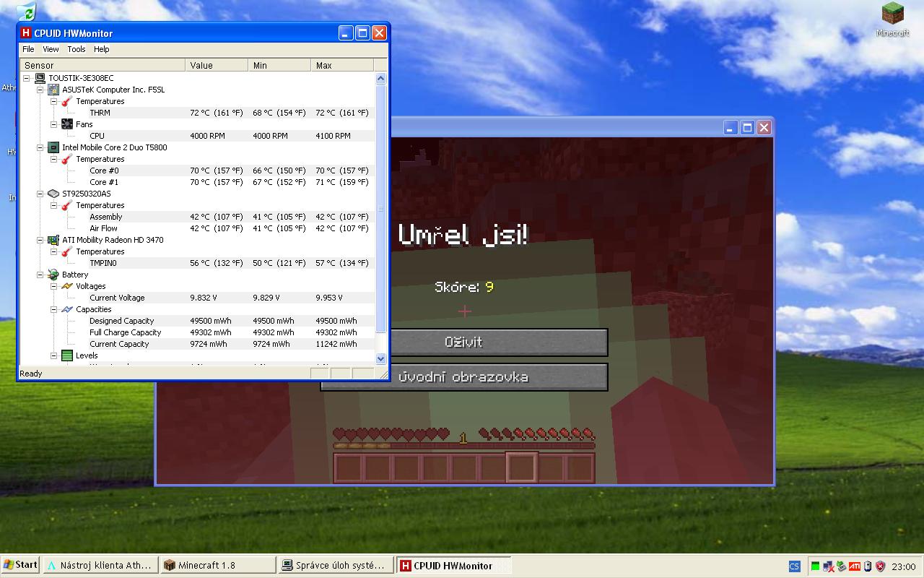Collapse the TOUSTIK-3E308EC root node
Image resolution: width=924 pixels, height=578 pixels.
coord(27,78)
